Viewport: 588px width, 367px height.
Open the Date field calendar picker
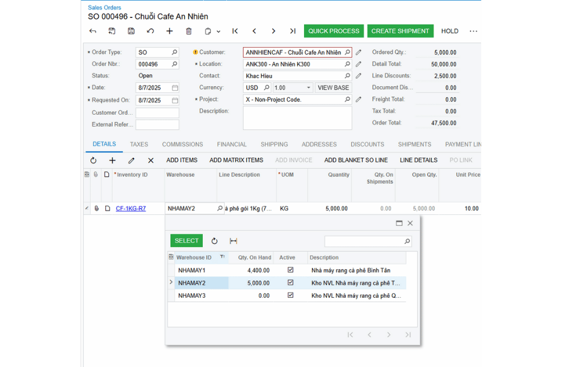[x=175, y=88]
